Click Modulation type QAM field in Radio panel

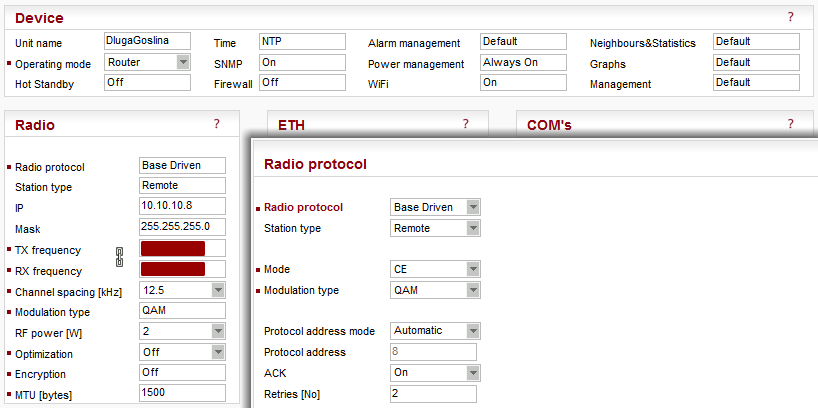pos(183,310)
